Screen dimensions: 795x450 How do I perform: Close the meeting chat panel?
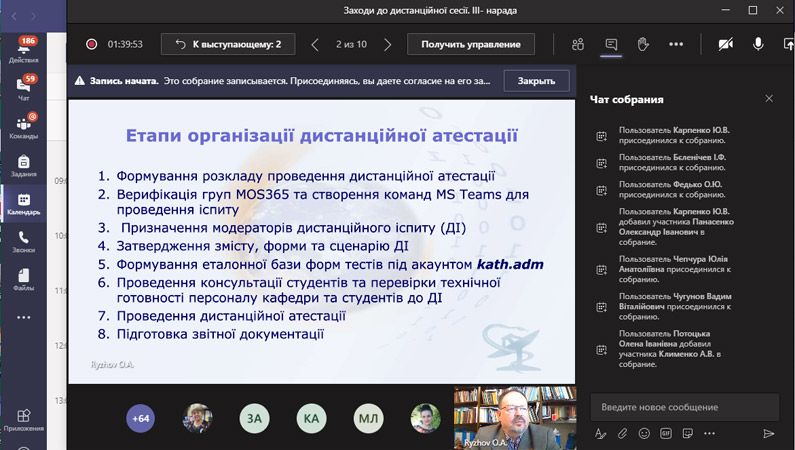769,99
